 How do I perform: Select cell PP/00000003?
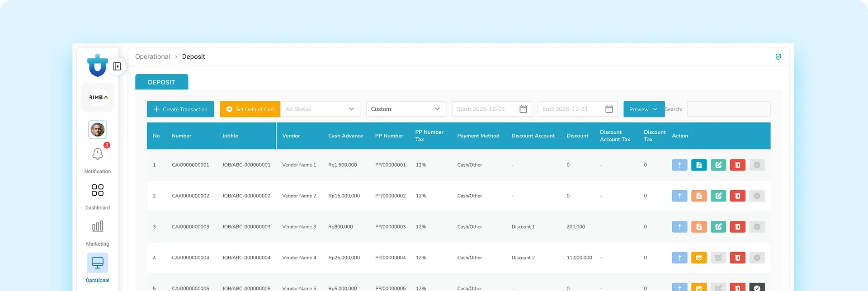click(391, 227)
